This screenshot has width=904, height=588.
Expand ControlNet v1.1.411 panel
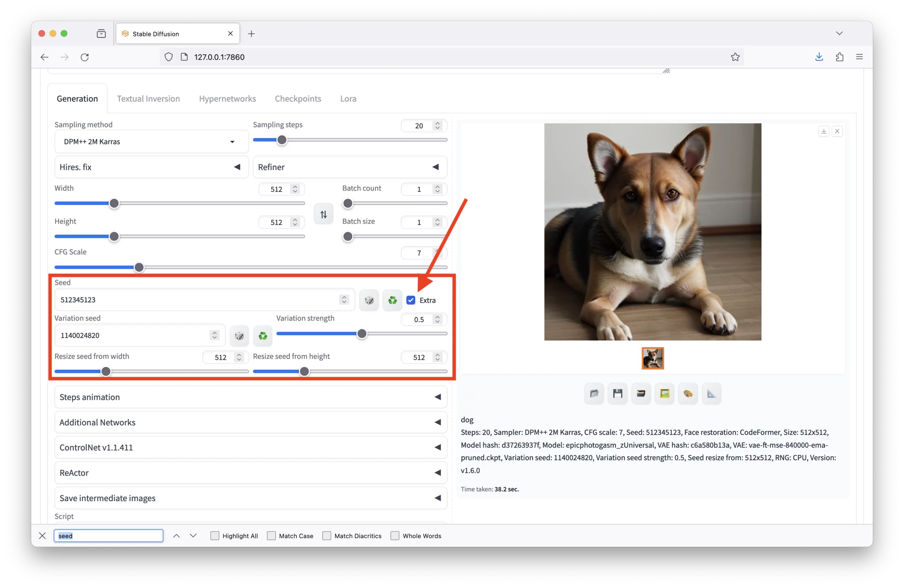251,447
